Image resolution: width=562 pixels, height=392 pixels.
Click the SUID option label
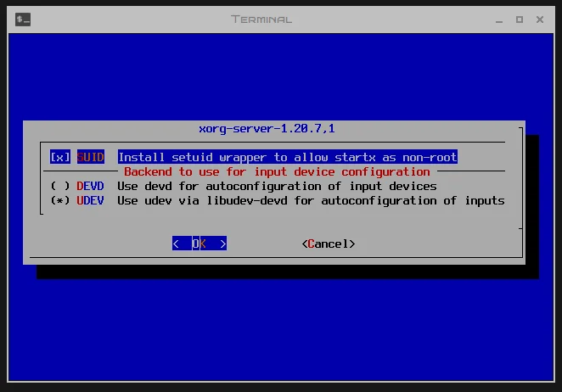(90, 157)
